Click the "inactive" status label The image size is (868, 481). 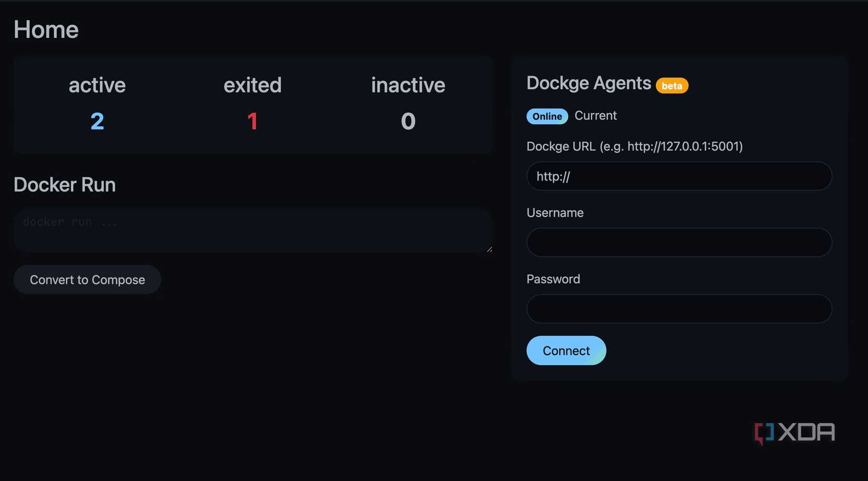[x=408, y=85]
